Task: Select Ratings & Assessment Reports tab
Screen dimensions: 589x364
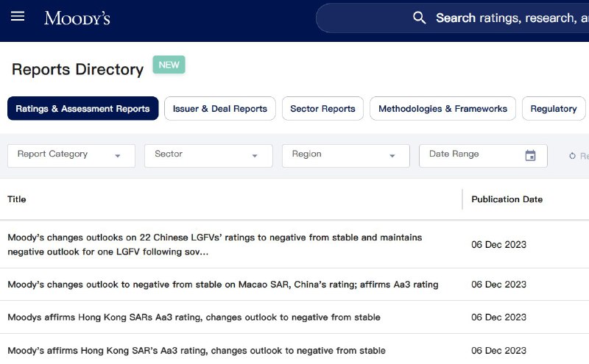Action: click(82, 108)
